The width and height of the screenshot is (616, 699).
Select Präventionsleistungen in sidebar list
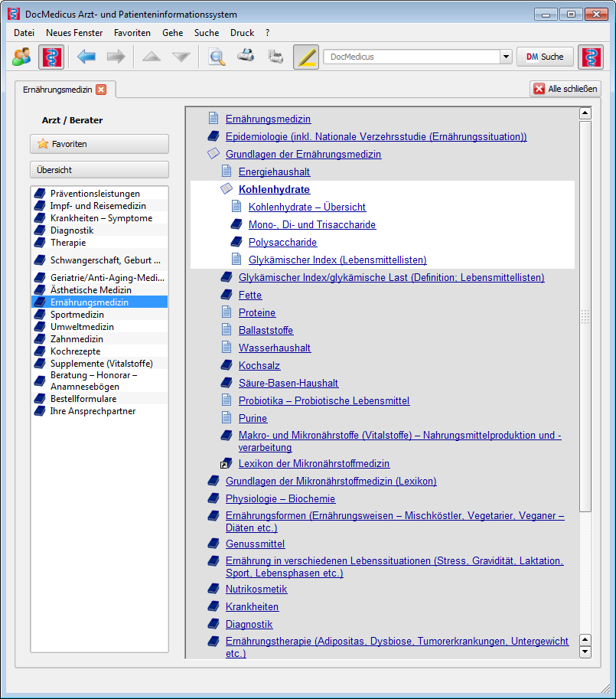99,194
